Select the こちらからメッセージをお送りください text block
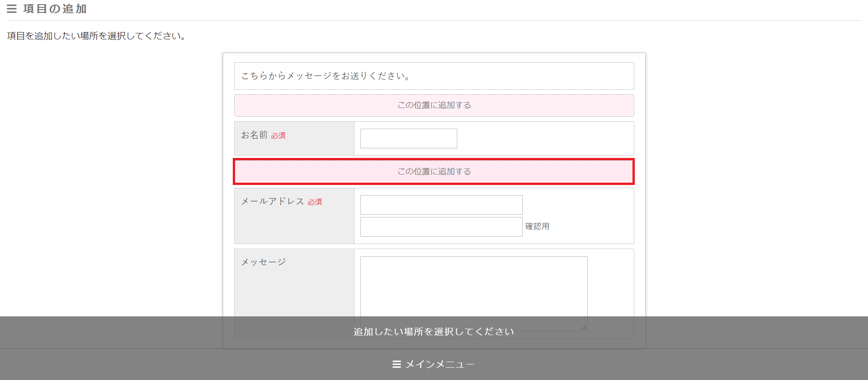This screenshot has width=868, height=380. pyautogui.click(x=326, y=76)
